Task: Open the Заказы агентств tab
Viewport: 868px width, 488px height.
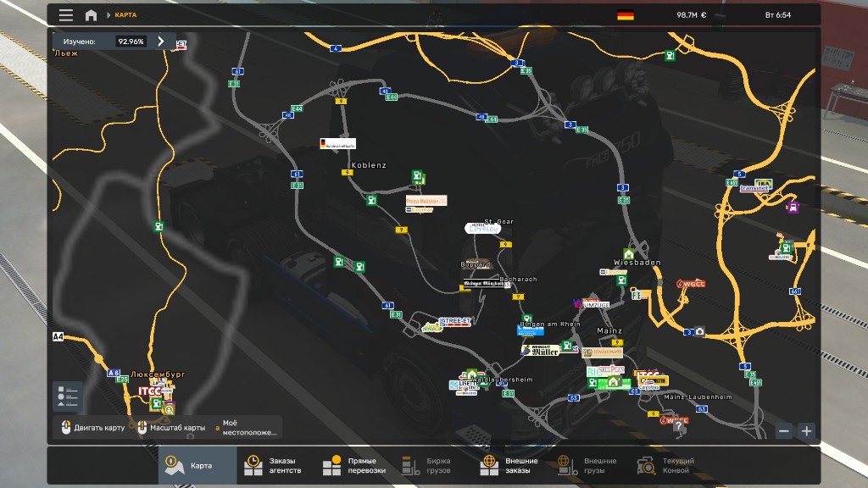Action: (275, 465)
